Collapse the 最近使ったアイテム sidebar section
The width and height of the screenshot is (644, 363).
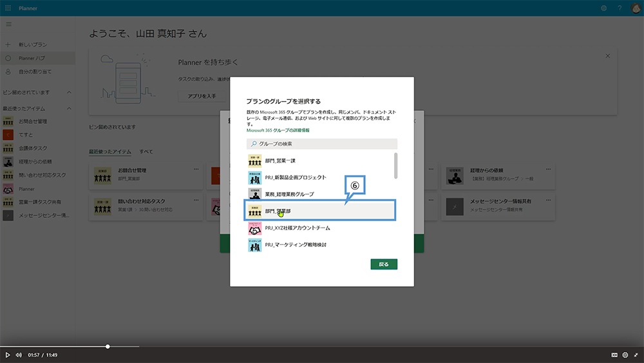(69, 108)
